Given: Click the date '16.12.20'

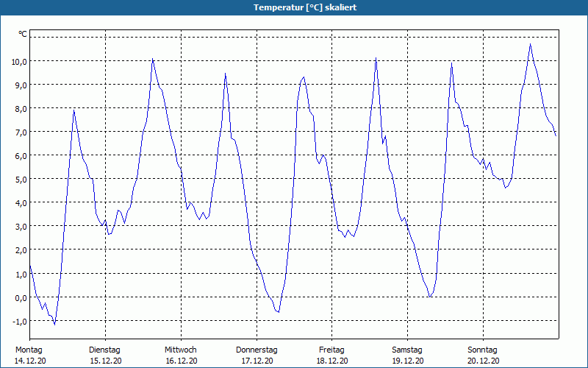Looking at the screenshot, I should pos(182,361).
